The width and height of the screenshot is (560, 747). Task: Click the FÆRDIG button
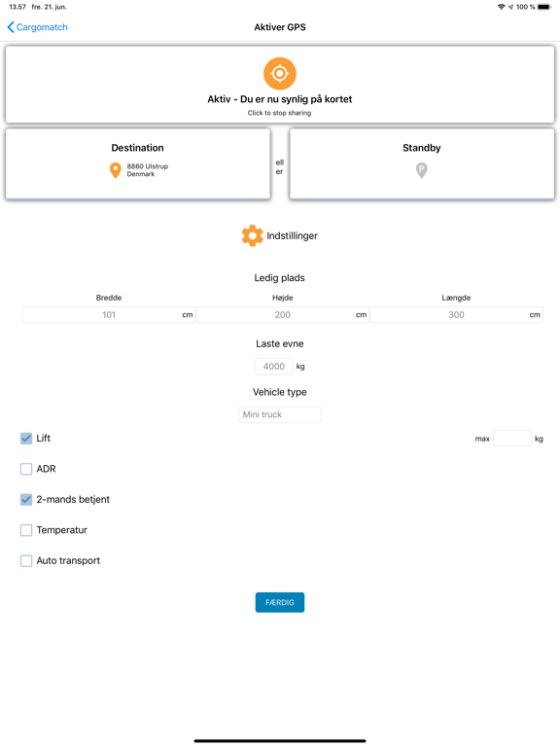point(280,602)
